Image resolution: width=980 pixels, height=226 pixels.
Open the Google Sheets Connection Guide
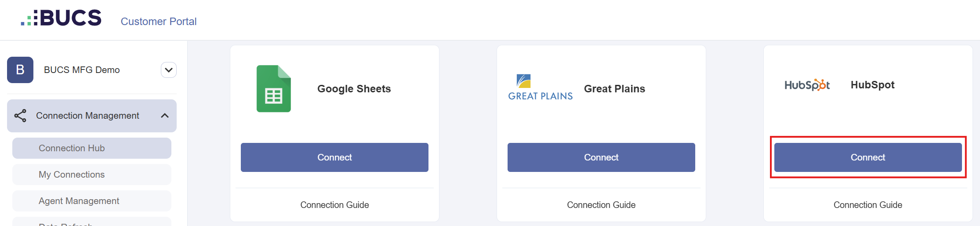pos(334,205)
